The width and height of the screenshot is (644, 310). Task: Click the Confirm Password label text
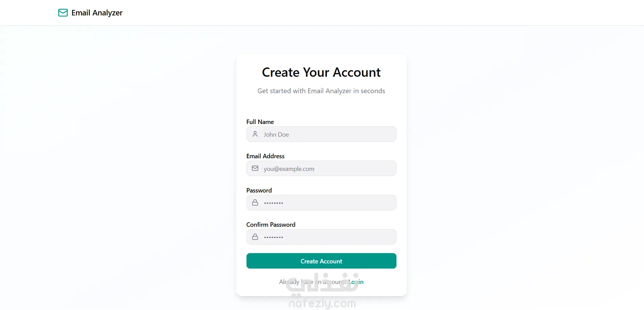(270, 225)
